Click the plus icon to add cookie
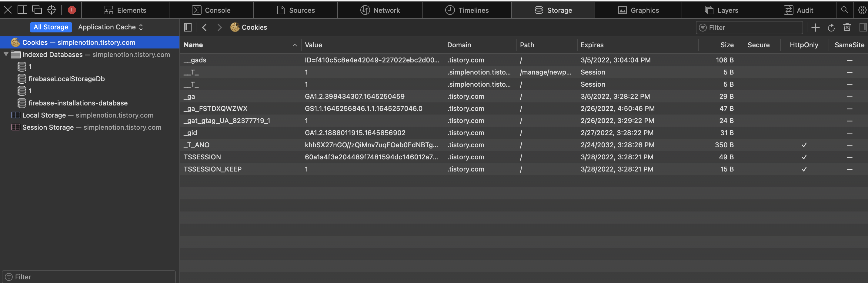868x283 pixels. 816,28
